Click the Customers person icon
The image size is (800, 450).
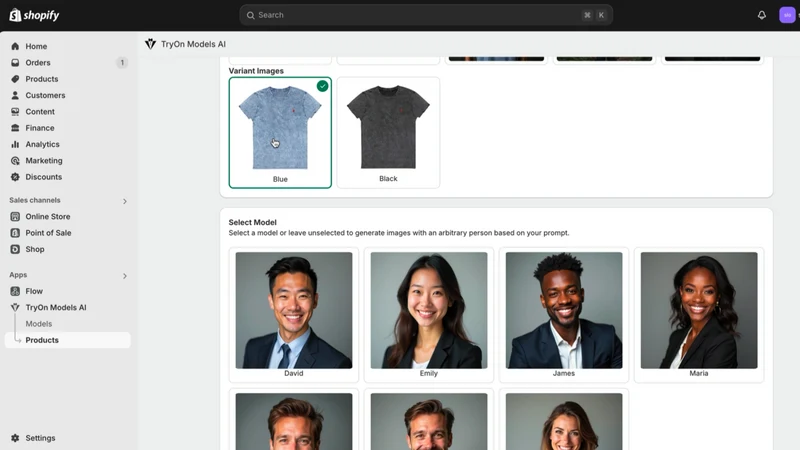tap(15, 95)
